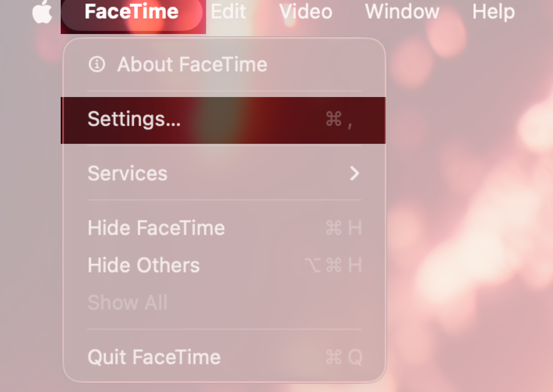Screen dimensions: 553x392
Task: Click the Option-Command-H shortcut beside Hide Others
Action: pyautogui.click(x=336, y=265)
